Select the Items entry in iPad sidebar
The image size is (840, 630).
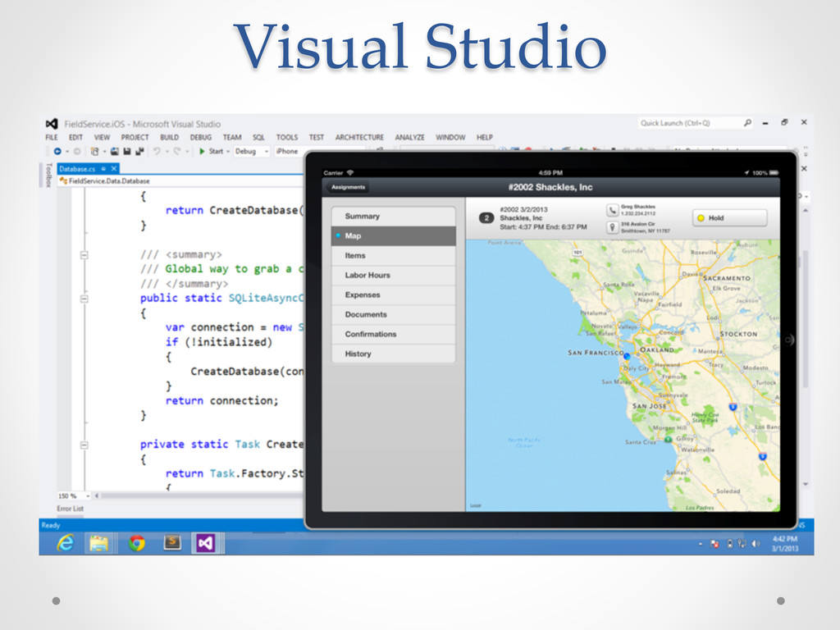coord(394,256)
